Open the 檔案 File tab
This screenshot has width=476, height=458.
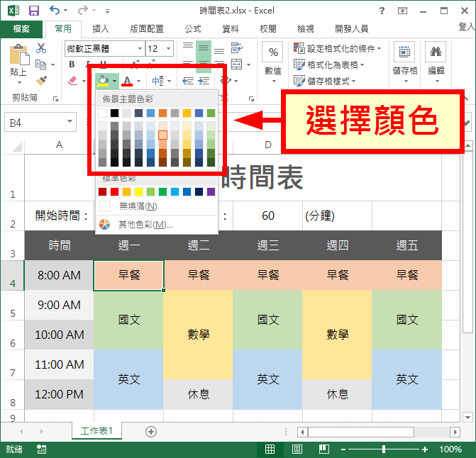click(21, 29)
